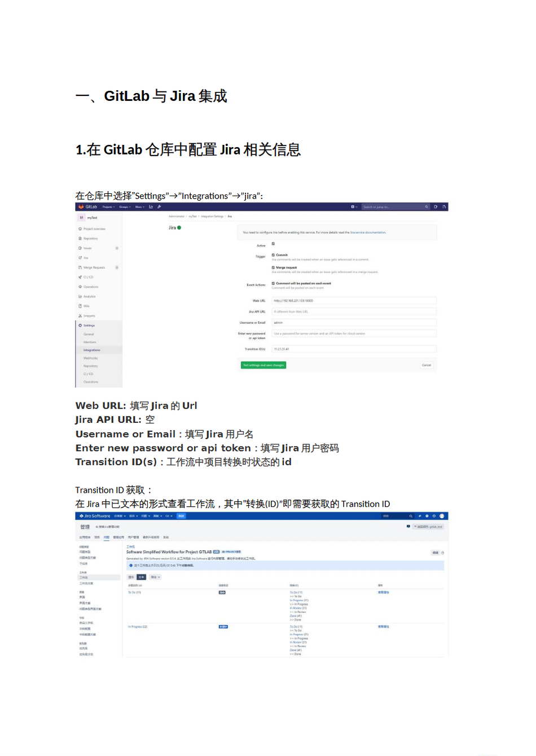
Task: Toggle the Merge request trigger checkbox
Action: point(273,267)
